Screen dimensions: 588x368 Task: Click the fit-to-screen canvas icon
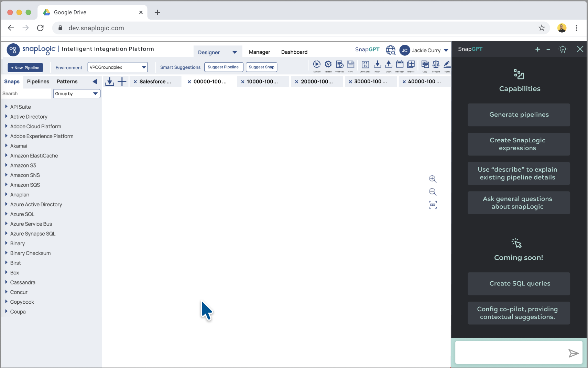433,205
